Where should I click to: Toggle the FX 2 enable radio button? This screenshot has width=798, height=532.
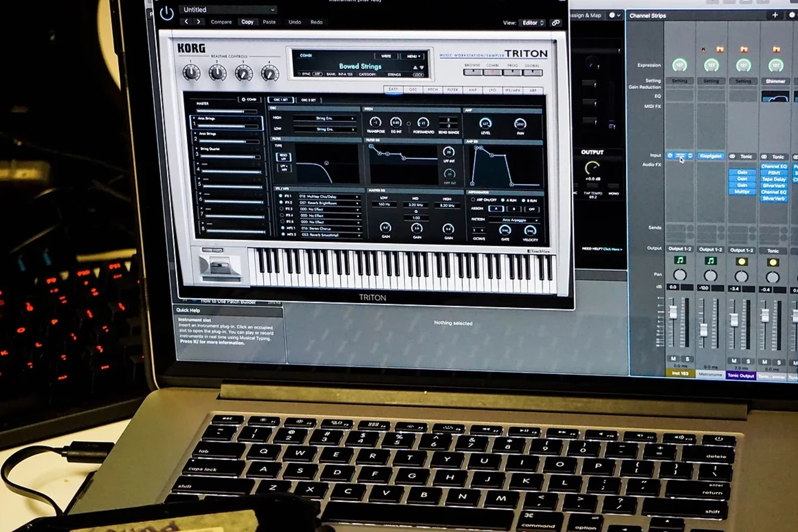pos(281,202)
